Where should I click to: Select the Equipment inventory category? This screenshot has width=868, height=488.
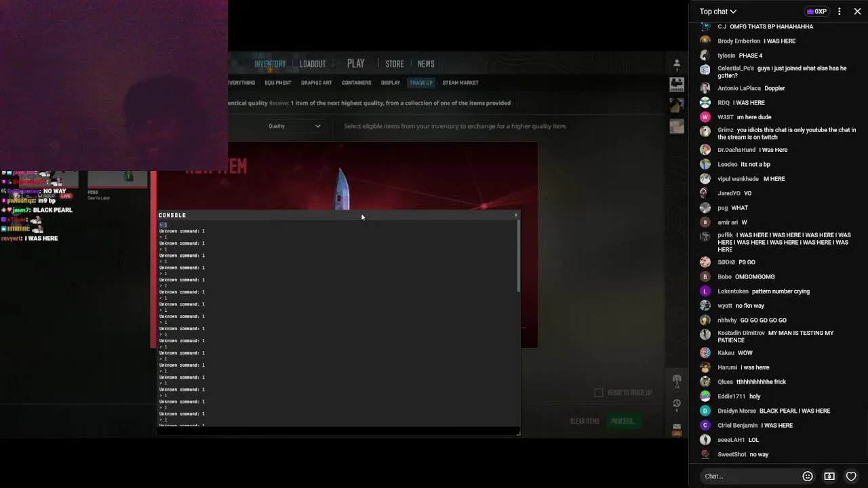[278, 83]
